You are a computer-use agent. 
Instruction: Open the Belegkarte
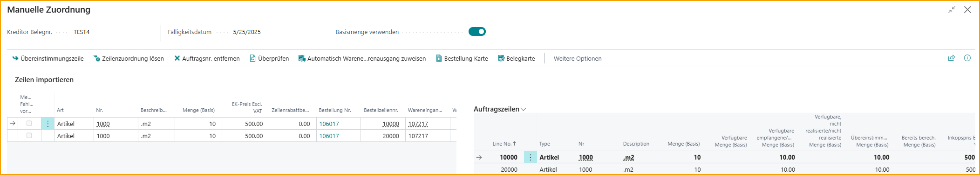click(517, 58)
